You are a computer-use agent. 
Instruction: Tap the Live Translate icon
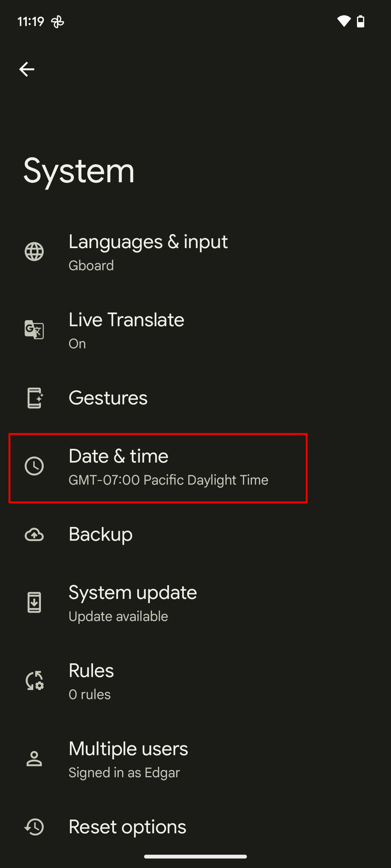[34, 330]
